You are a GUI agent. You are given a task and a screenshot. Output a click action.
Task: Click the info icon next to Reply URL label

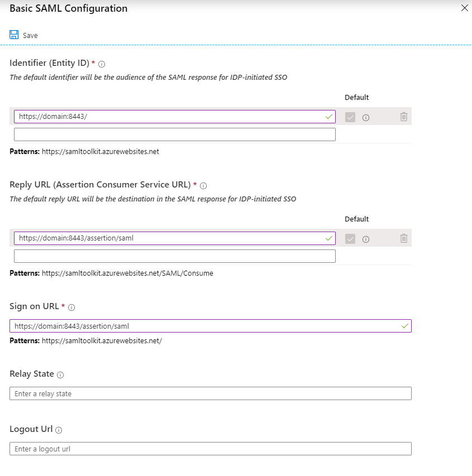pos(203,186)
